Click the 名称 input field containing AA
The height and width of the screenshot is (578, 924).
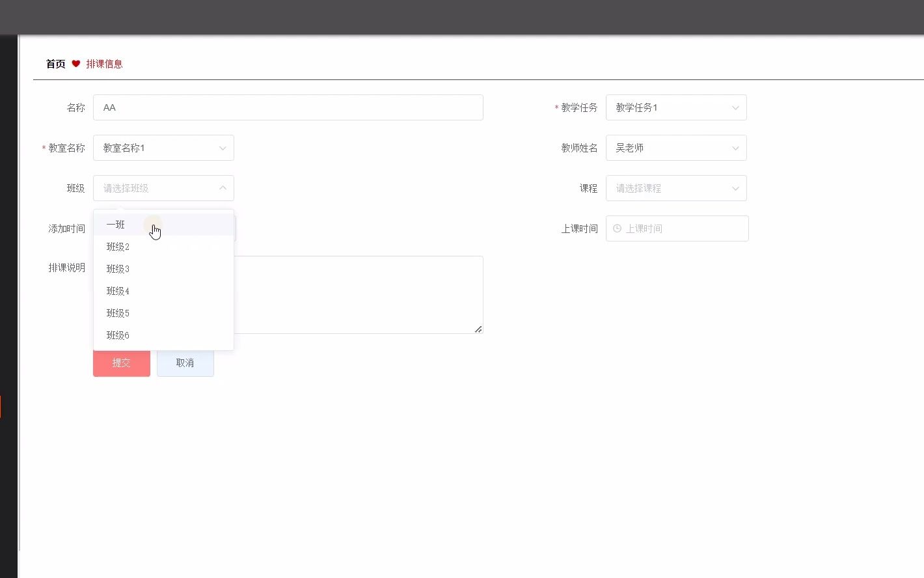pyautogui.click(x=288, y=107)
